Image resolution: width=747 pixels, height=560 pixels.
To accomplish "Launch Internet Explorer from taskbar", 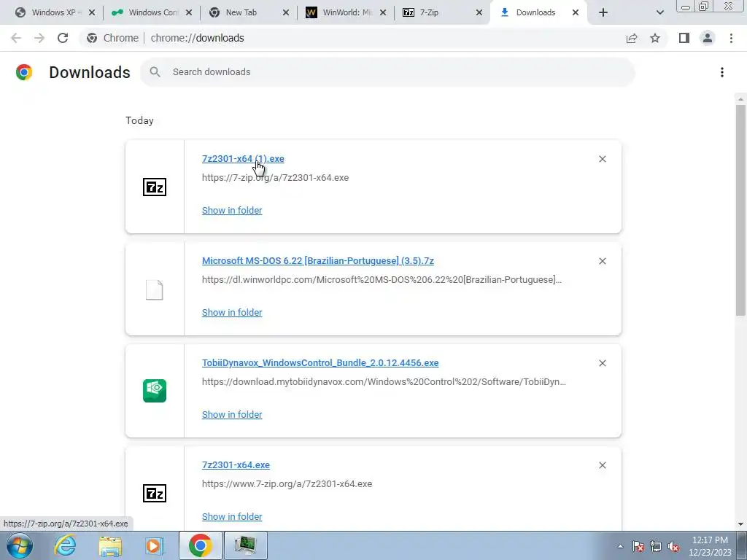I will tap(65, 545).
